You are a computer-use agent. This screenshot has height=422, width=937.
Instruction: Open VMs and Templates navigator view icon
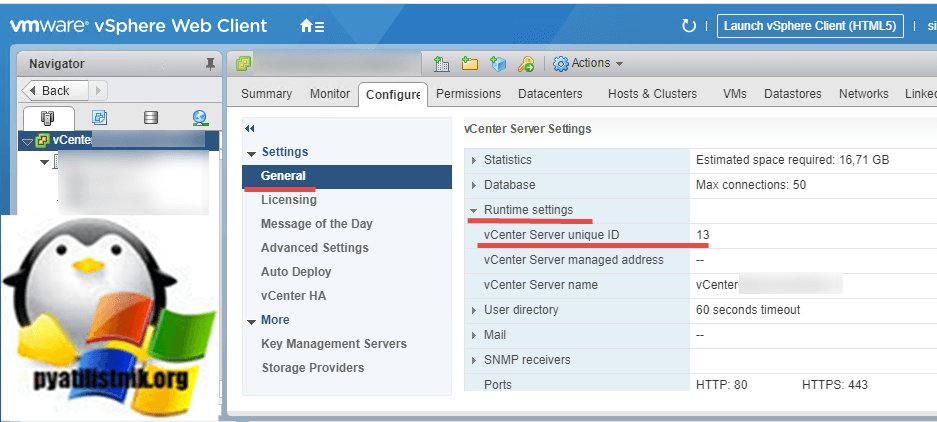[x=99, y=118]
